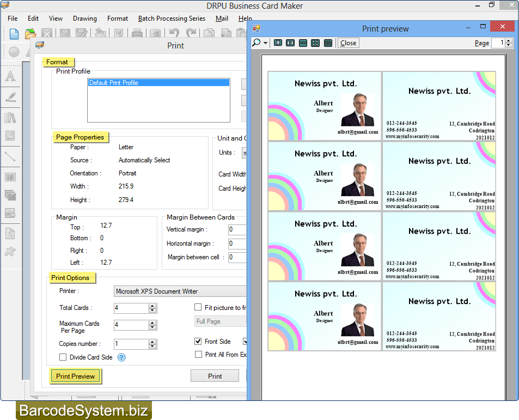Select the Library books tool in sidebar
This screenshot has width=519, height=420.
tap(10, 118)
